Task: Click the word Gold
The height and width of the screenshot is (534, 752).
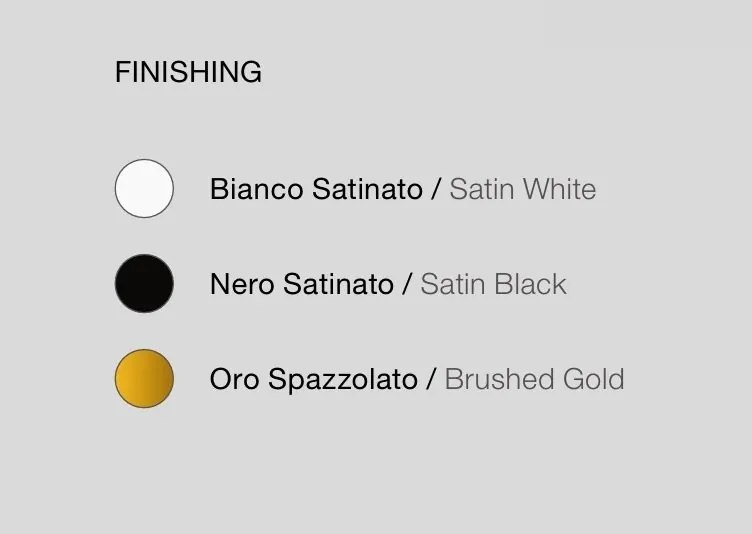Action: (594, 379)
